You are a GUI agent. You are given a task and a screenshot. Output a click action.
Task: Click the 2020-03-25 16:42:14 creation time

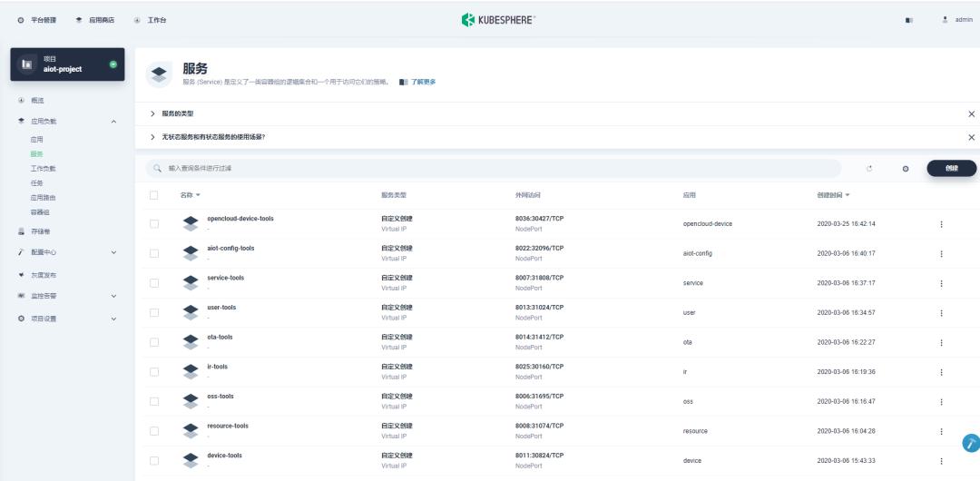pyautogui.click(x=847, y=224)
